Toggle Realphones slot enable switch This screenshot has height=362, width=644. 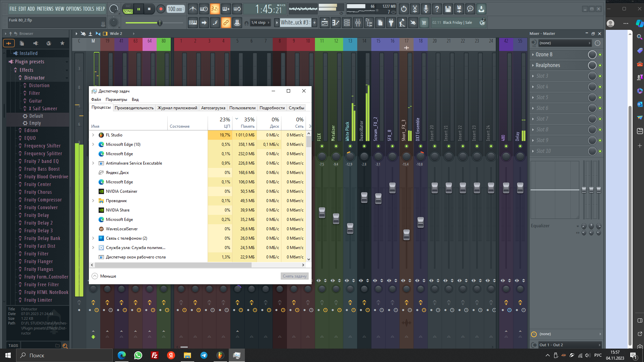[x=600, y=65]
